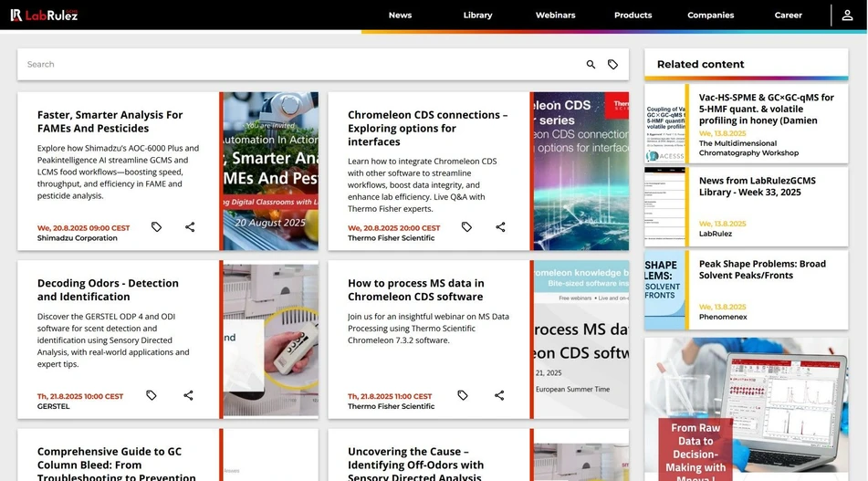Viewport: 868px width, 481px height.
Task: Go to the Library menu item
Action: click(x=477, y=16)
